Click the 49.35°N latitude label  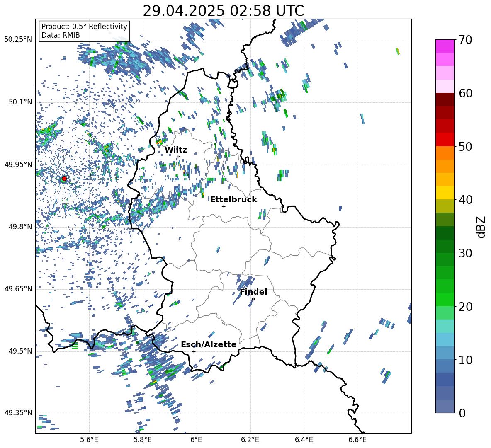click(x=18, y=413)
